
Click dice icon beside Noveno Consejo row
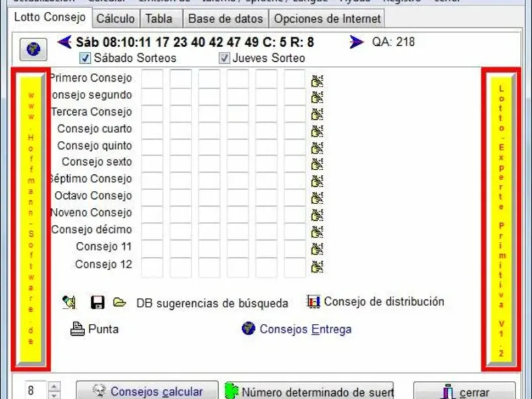[x=317, y=215]
